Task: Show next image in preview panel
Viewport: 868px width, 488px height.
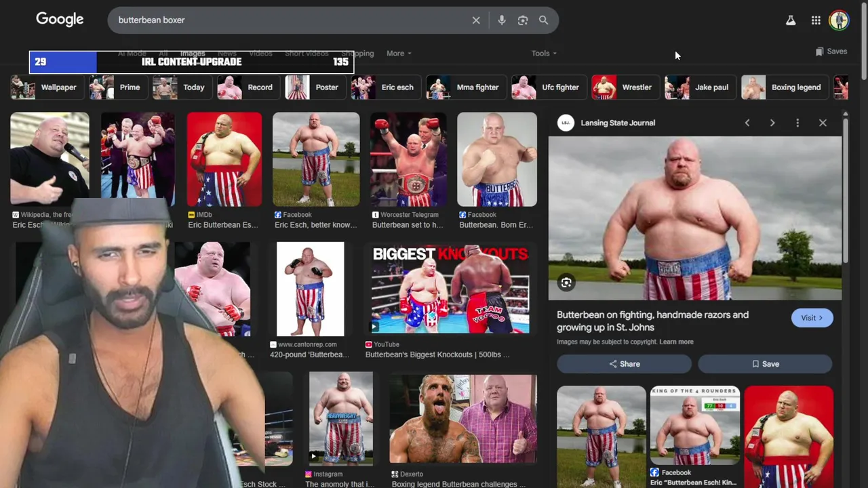Action: point(772,123)
